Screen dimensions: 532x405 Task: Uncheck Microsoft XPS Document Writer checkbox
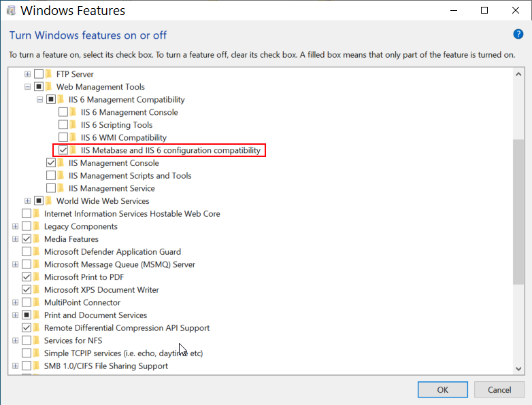(x=27, y=289)
